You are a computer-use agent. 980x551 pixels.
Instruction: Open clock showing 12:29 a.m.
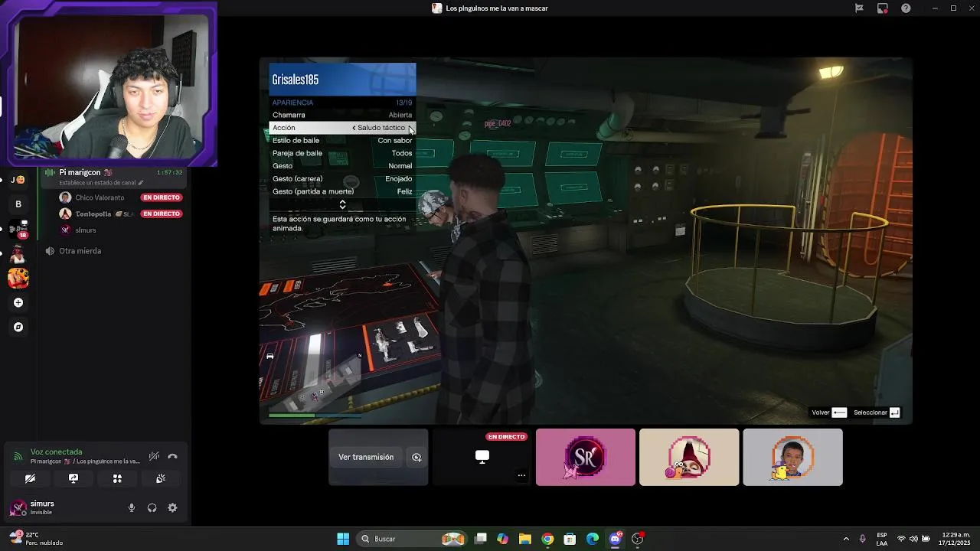955,539
